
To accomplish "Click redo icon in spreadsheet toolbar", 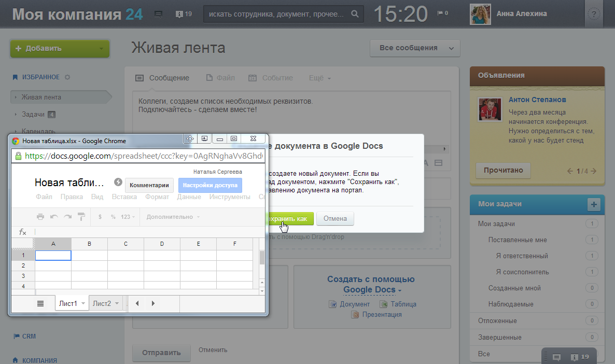I will tap(68, 217).
